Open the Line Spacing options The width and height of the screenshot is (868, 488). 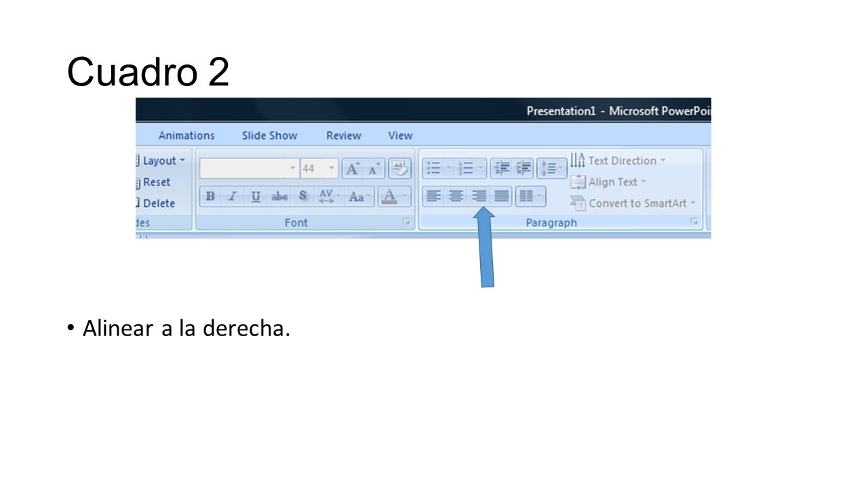[x=552, y=168]
